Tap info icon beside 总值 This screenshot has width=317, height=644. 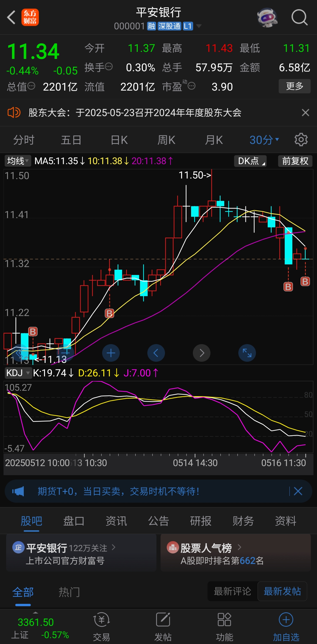click(x=31, y=86)
